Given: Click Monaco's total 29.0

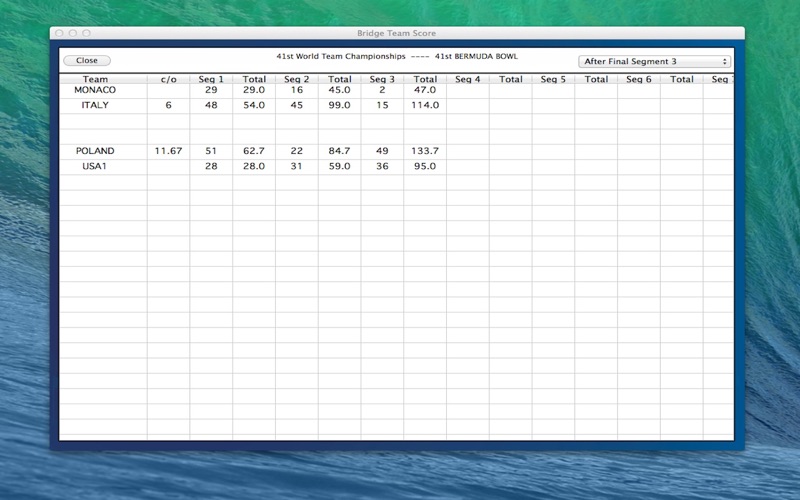Looking at the screenshot, I should coord(254,90).
